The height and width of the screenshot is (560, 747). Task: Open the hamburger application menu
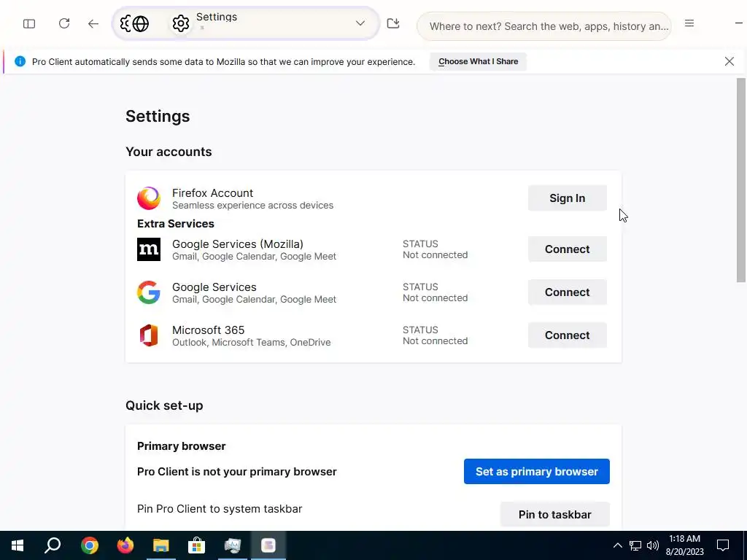pos(689,23)
